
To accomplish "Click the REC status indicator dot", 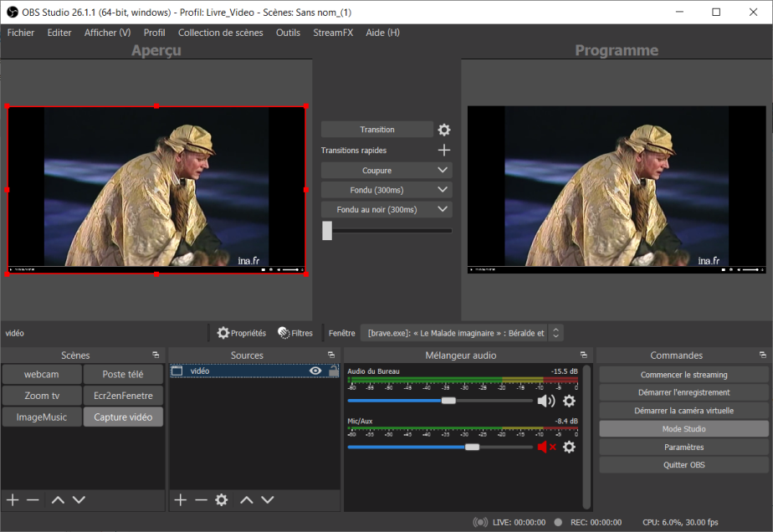I will 558,522.
